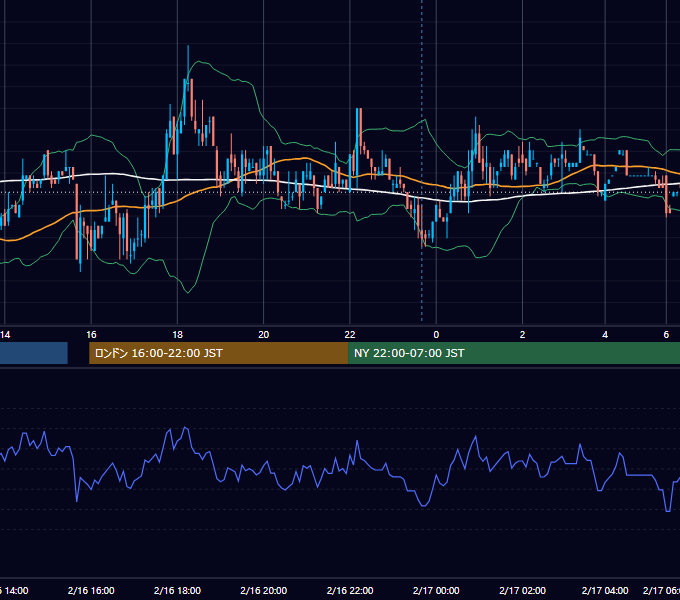Click hour label 18 on price chart axis
Image resolution: width=680 pixels, height=600 pixels.
point(177,335)
